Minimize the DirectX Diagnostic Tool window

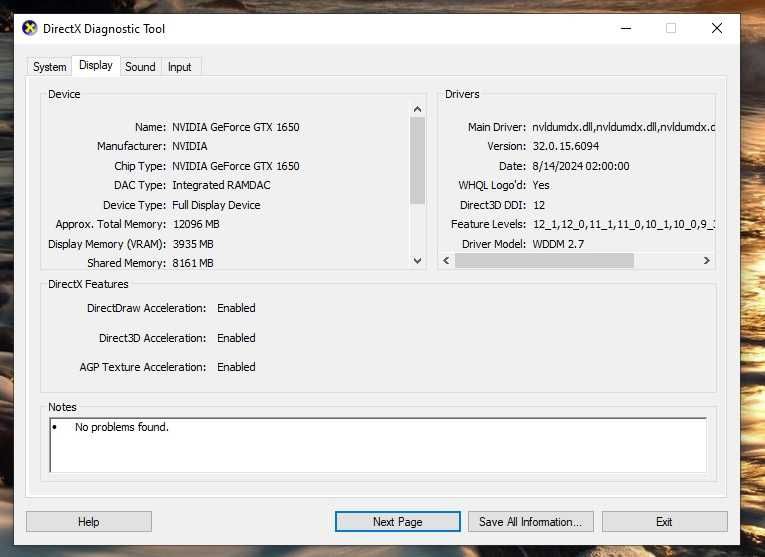point(626,28)
